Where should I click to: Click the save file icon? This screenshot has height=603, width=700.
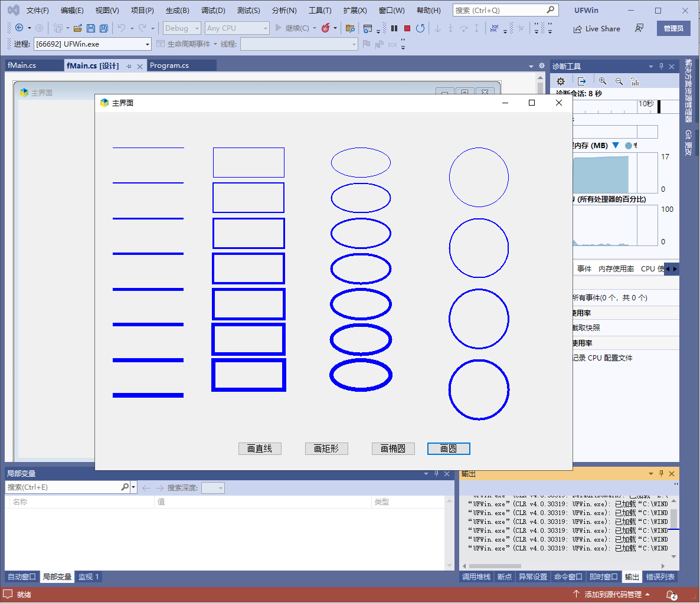(x=91, y=28)
